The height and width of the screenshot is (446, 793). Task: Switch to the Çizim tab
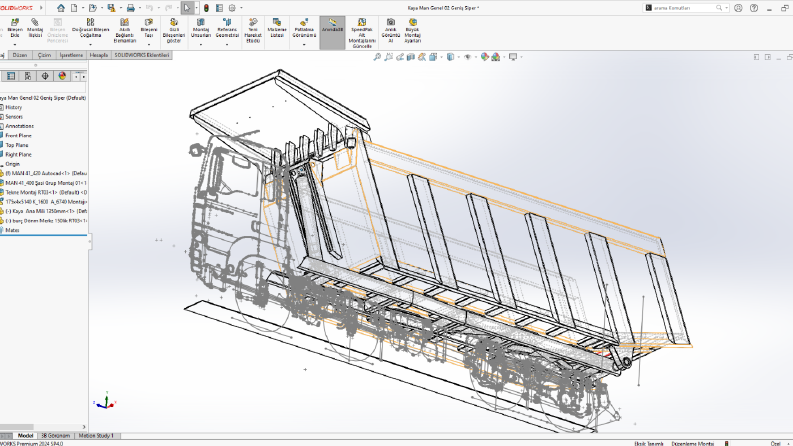(45, 55)
